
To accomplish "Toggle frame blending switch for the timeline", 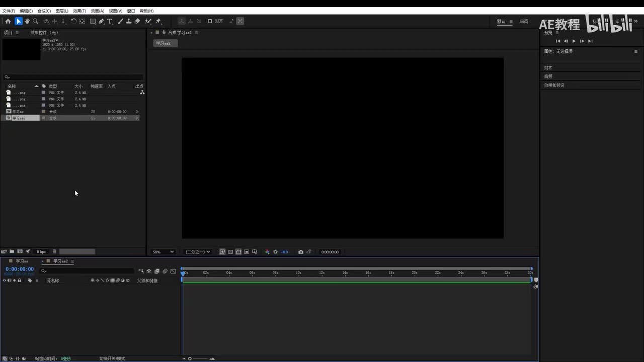I will (157, 271).
